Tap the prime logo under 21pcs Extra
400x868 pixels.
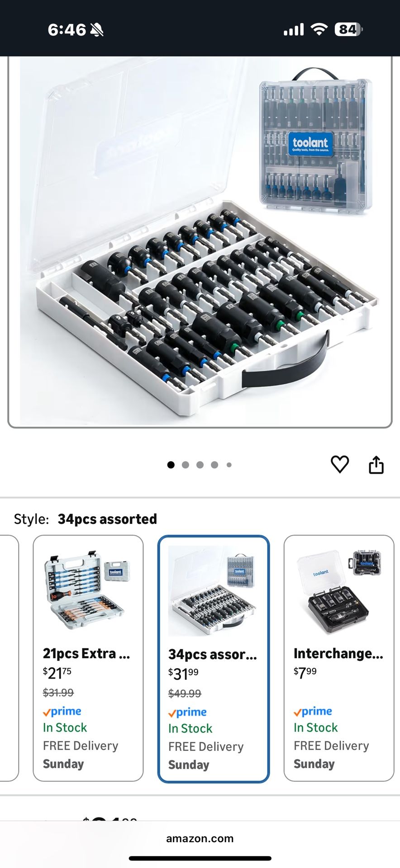click(x=62, y=712)
